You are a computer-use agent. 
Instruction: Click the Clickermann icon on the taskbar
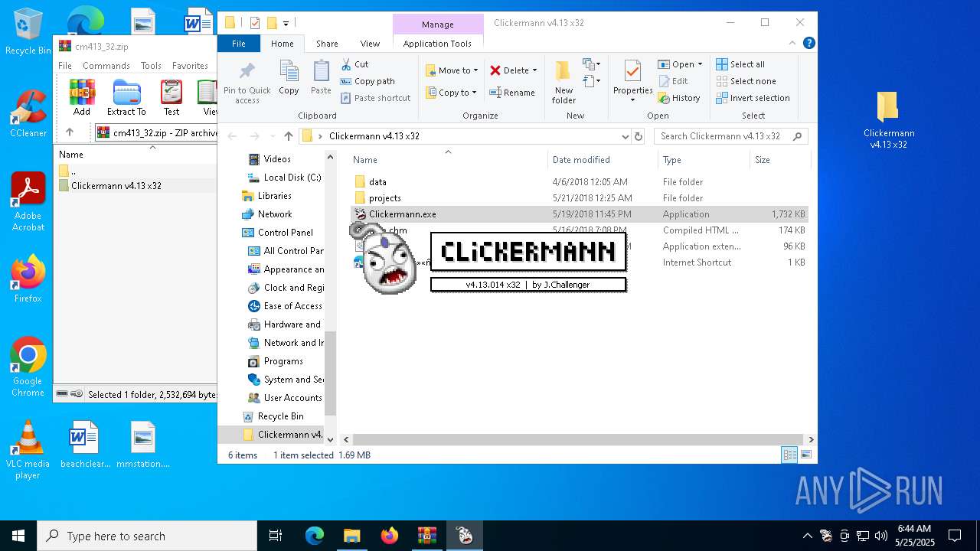point(465,536)
